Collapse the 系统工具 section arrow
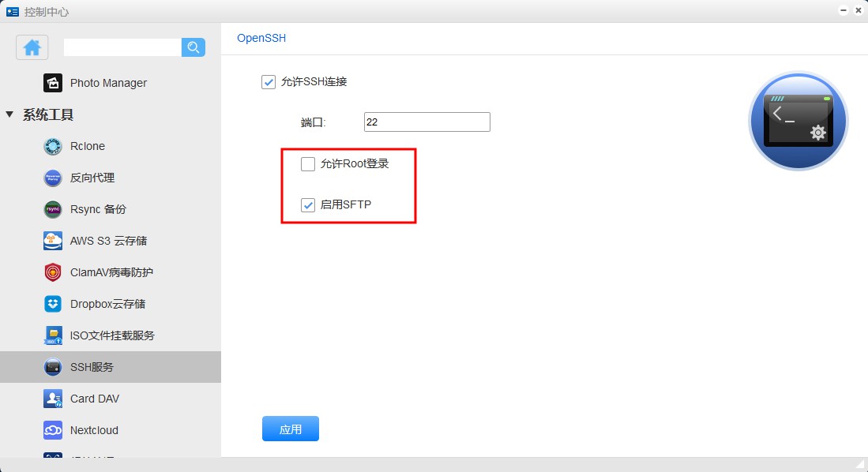 pyautogui.click(x=9, y=114)
